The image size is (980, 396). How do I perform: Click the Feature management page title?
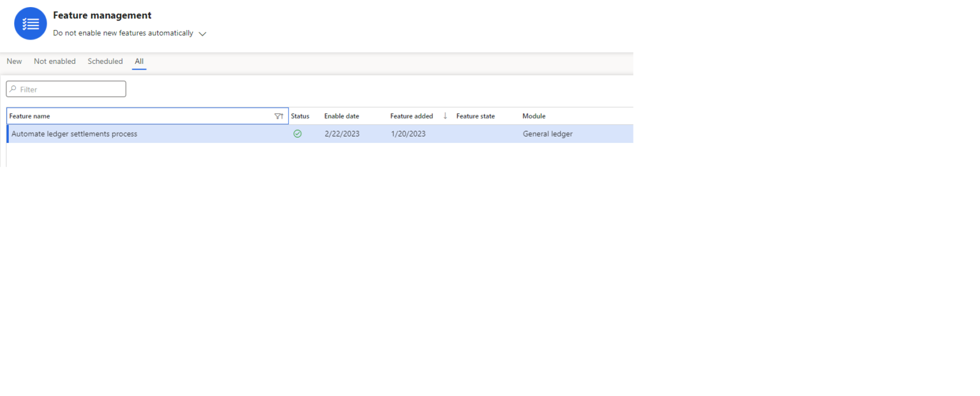(102, 15)
